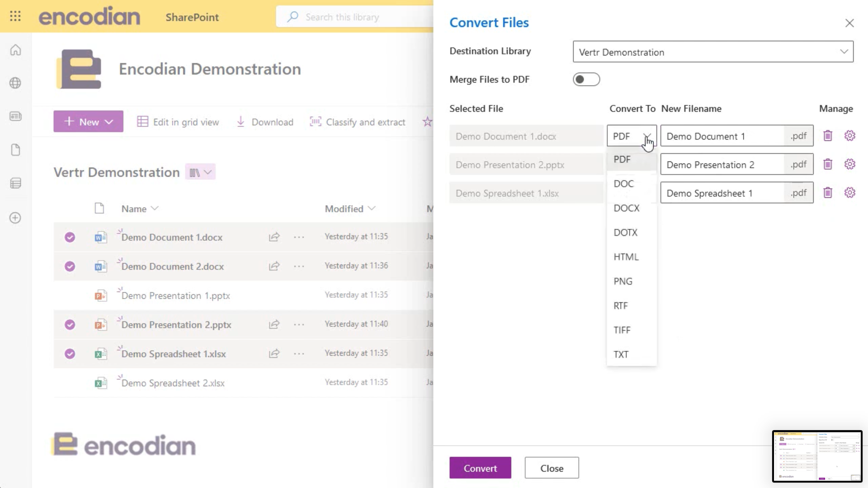The image size is (868, 488).
Task: Show more actions for Demo Spreadsheet 1.xlsx
Action: [299, 353]
